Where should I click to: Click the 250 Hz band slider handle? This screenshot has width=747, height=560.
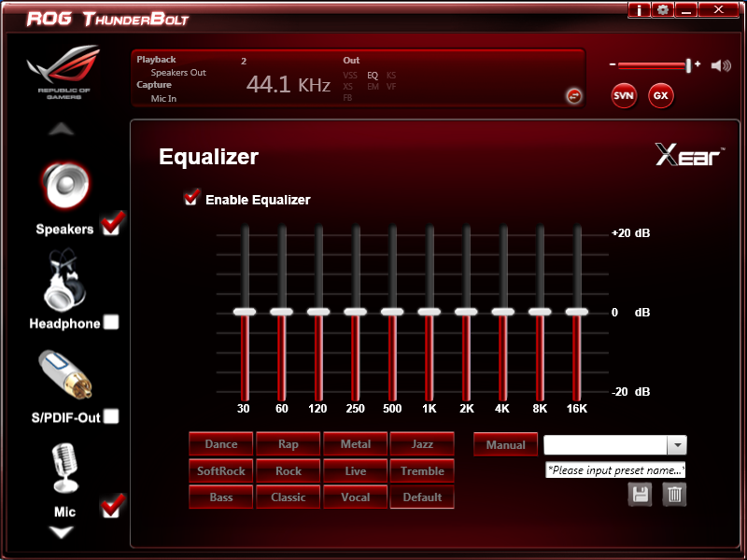coord(355,312)
